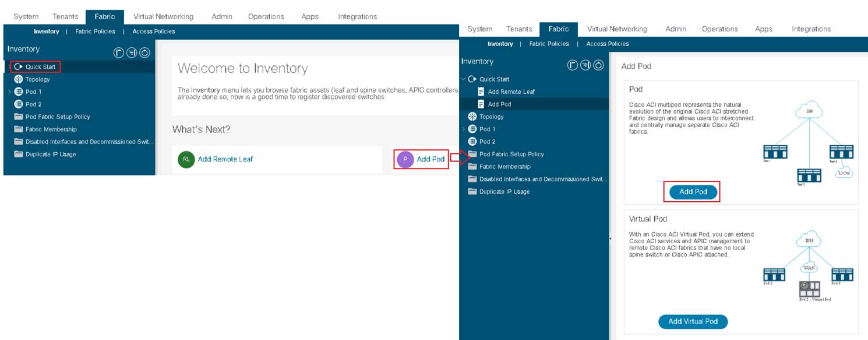The width and height of the screenshot is (868, 340).
Task: Click Fabric Membership folder icon in left tree
Action: click(19, 129)
